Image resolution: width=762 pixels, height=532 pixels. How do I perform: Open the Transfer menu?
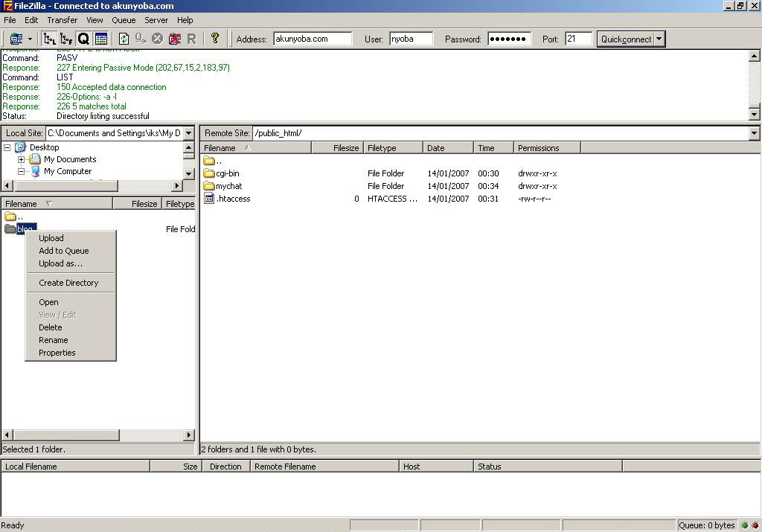click(x=63, y=20)
